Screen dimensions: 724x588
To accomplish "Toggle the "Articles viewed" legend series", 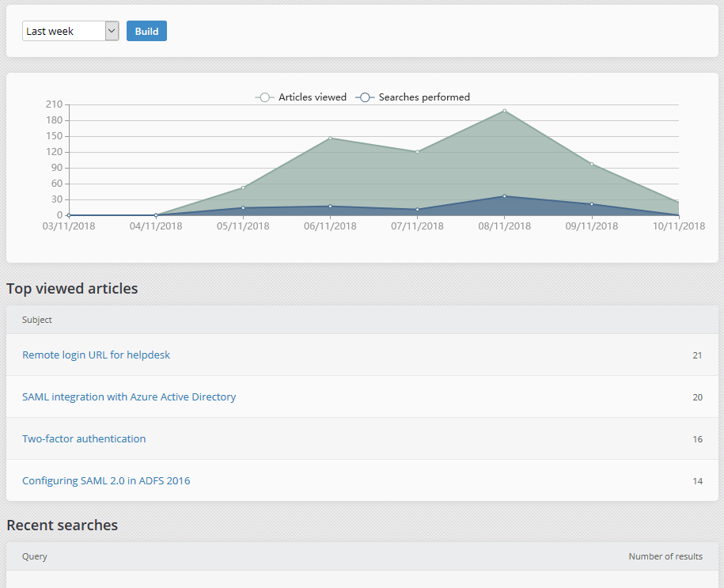I will click(301, 97).
